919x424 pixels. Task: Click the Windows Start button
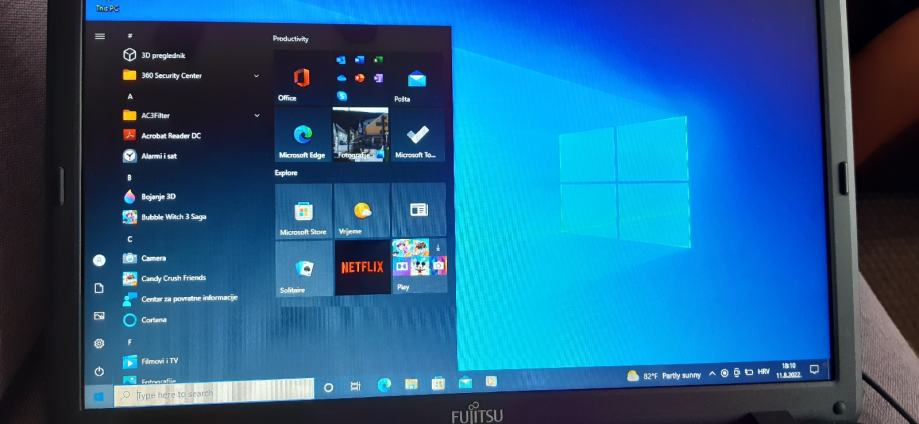[98, 397]
